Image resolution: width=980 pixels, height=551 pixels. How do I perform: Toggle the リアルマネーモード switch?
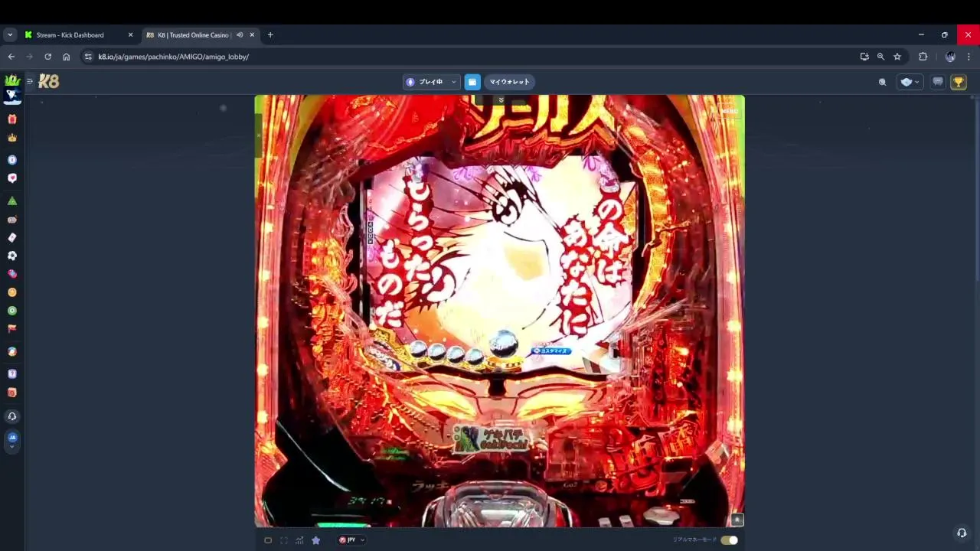[729, 540]
